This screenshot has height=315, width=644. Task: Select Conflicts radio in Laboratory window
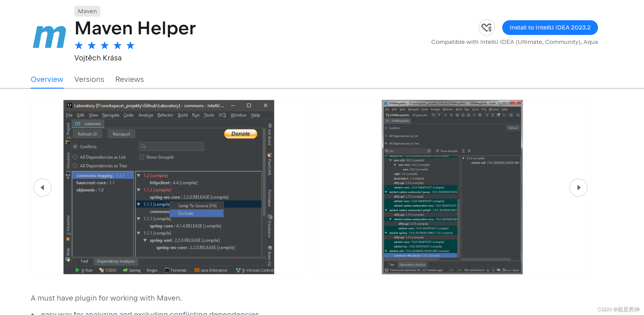click(75, 147)
